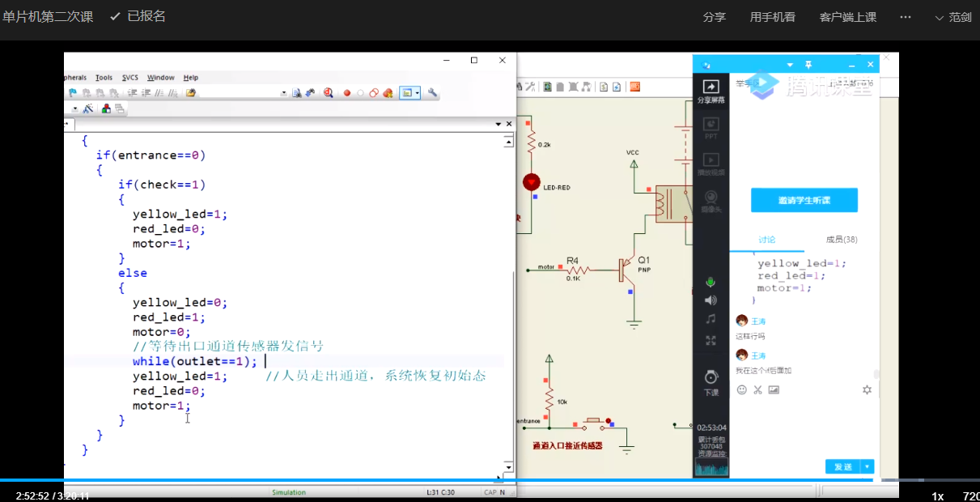Click the scissors screenshot icon in chat

757,389
